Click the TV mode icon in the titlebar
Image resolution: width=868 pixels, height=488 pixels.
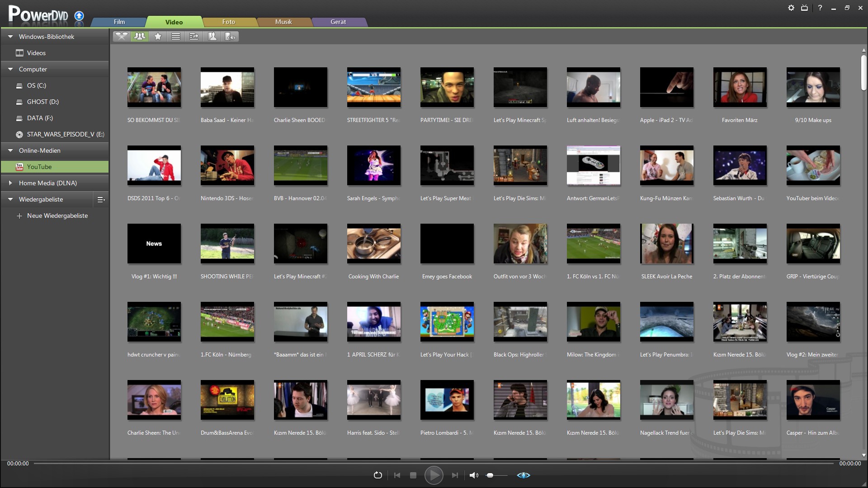[805, 8]
